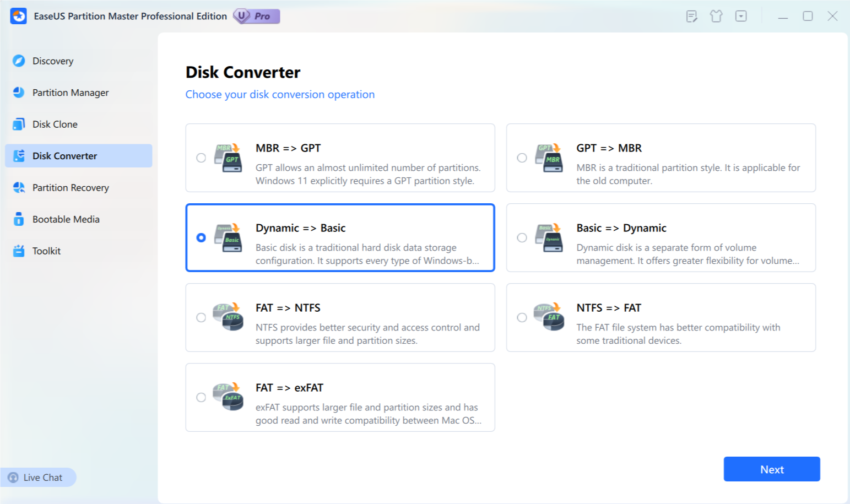The height and width of the screenshot is (504, 850).
Task: Click the Toolkit icon in sidebar
Action: (x=19, y=251)
